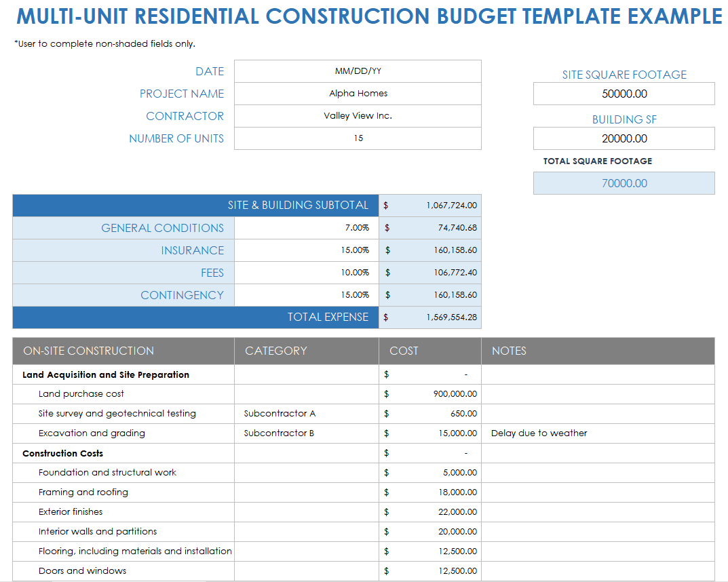Screen dimensions: 728x582
Task: Select the NUMBER OF UNITS label
Action: [176, 138]
